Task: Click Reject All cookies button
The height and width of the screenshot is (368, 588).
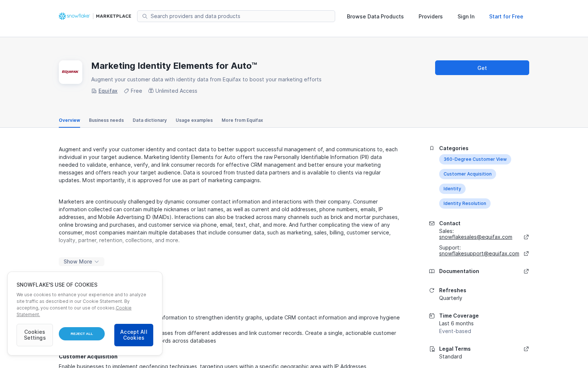Action: 82,334
